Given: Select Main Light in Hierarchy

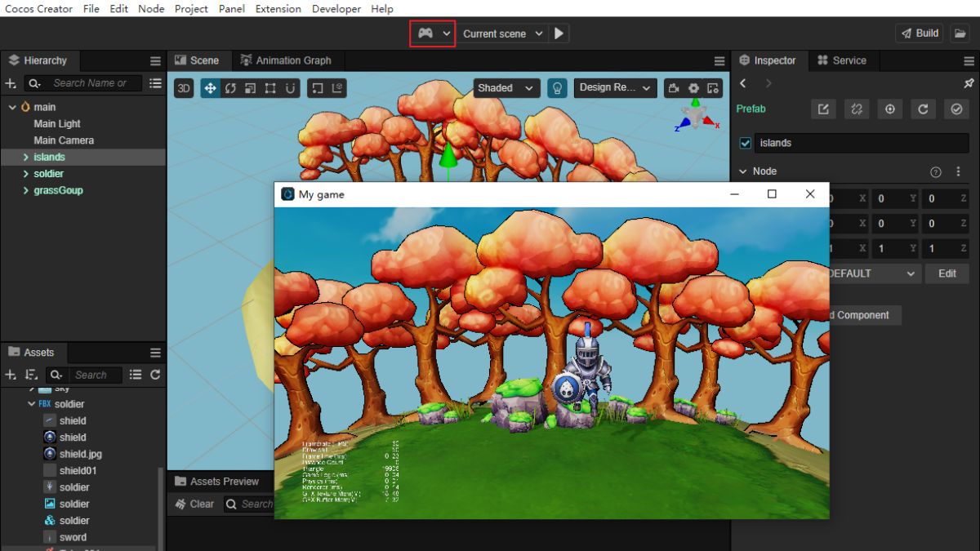Looking at the screenshot, I should tap(57, 123).
